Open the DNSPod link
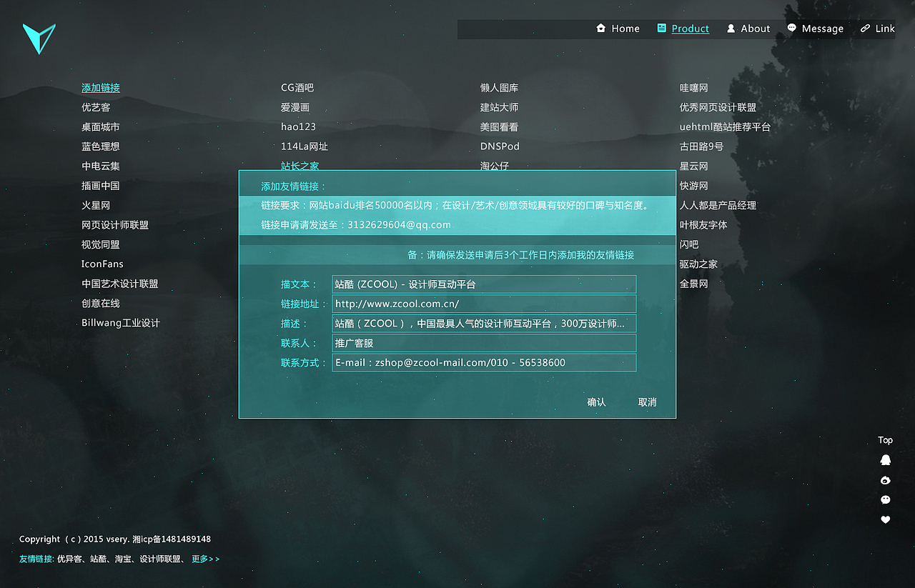 [x=500, y=146]
